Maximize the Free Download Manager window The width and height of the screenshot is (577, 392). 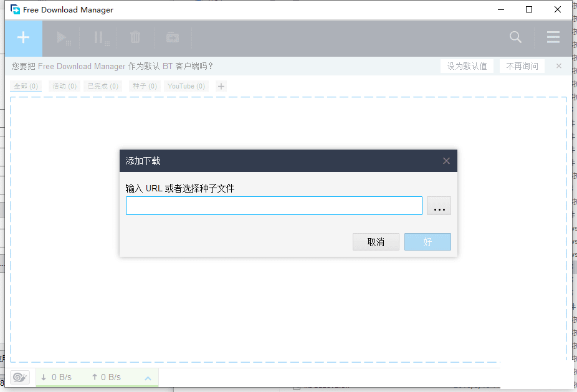pos(529,9)
